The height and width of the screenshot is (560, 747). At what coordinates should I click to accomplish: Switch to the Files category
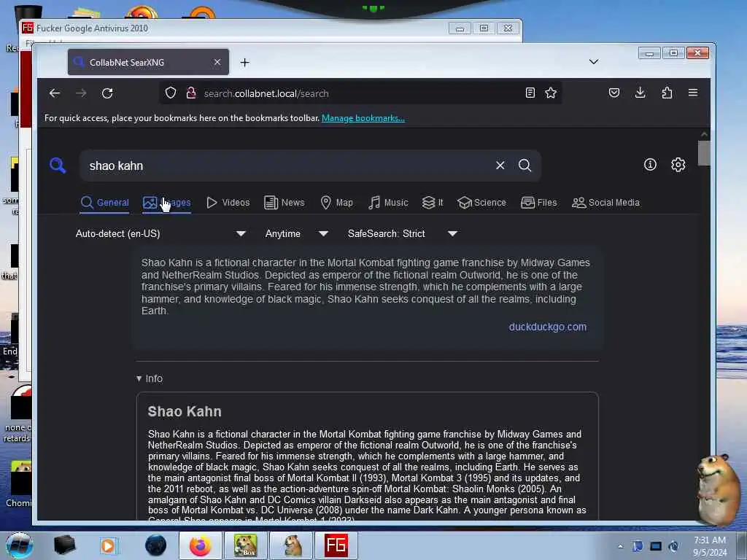pyautogui.click(x=538, y=203)
